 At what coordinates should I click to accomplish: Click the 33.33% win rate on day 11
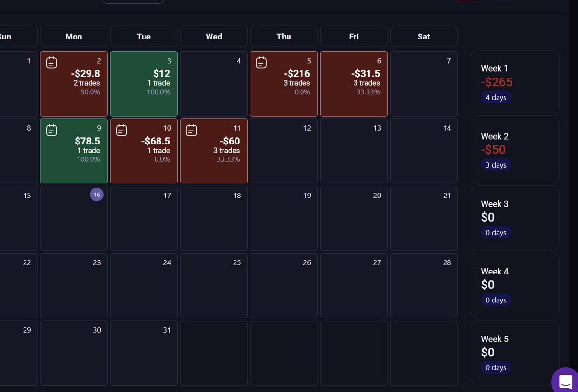pos(228,159)
